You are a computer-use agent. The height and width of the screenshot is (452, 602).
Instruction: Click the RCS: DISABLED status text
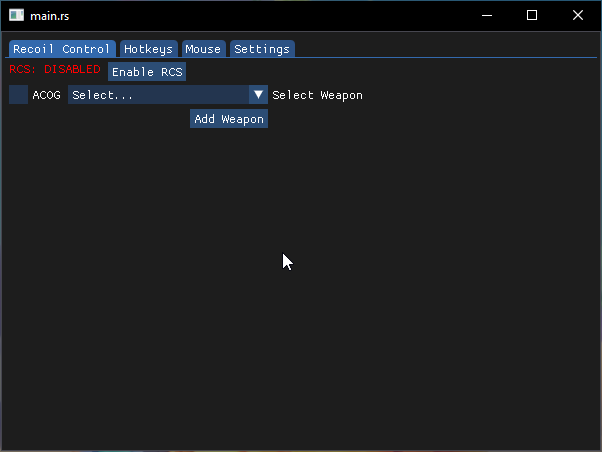coord(55,69)
